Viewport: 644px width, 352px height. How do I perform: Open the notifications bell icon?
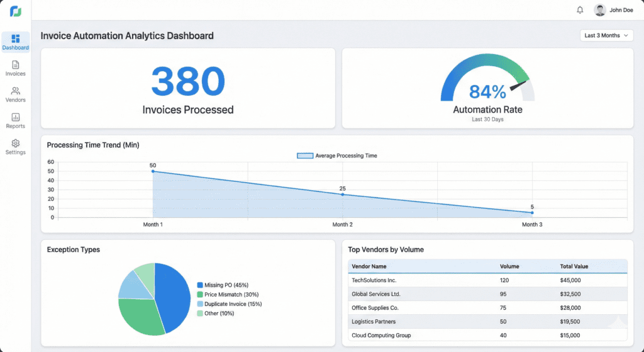pyautogui.click(x=580, y=10)
